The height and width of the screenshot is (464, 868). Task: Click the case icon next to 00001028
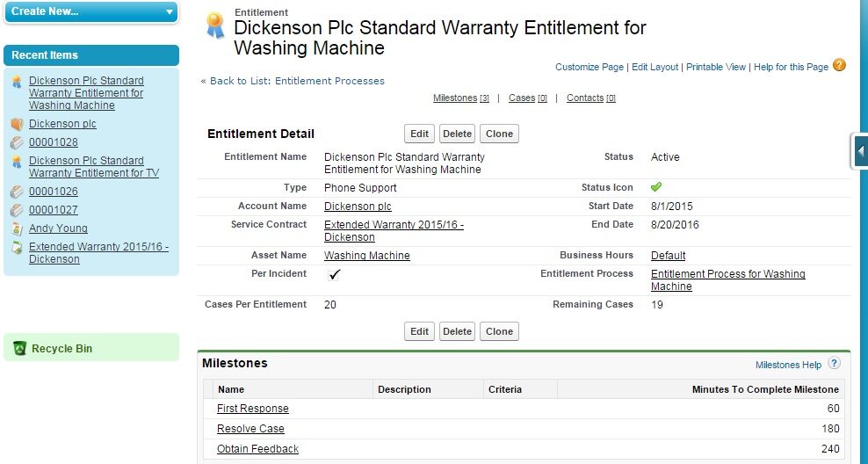[x=17, y=142]
